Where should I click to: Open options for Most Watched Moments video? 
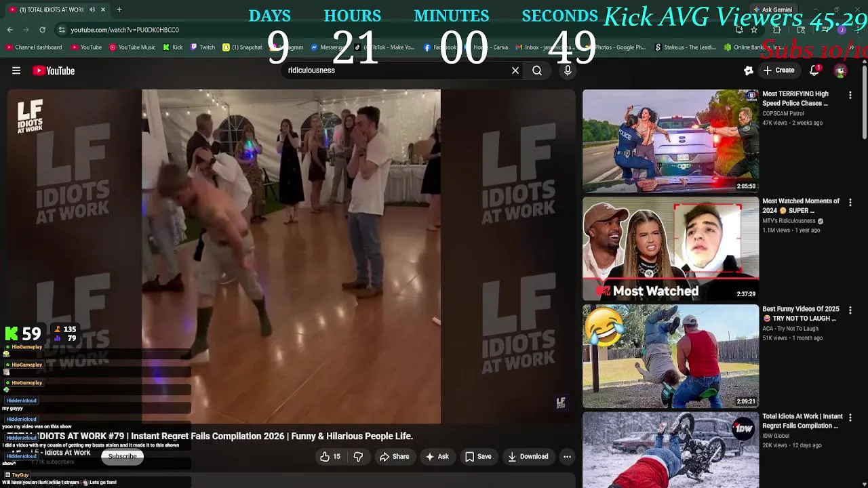[850, 203]
